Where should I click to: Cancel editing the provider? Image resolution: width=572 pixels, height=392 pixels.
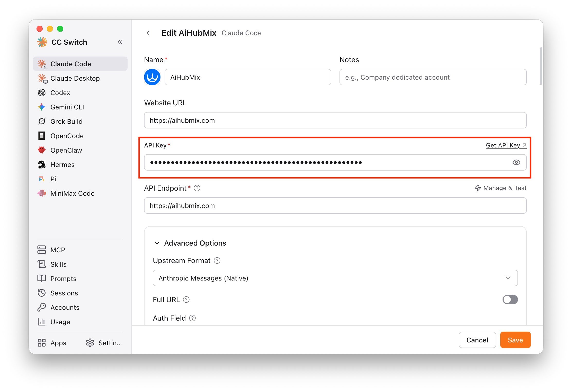477,340
